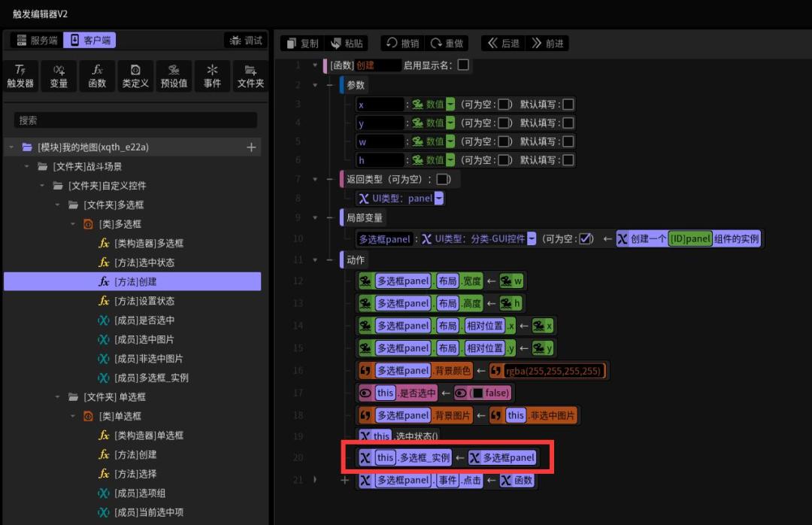Image resolution: width=812 pixels, height=525 pixels.
Task: Select [成员]多选框_实例 in the tree
Action: click(151, 378)
